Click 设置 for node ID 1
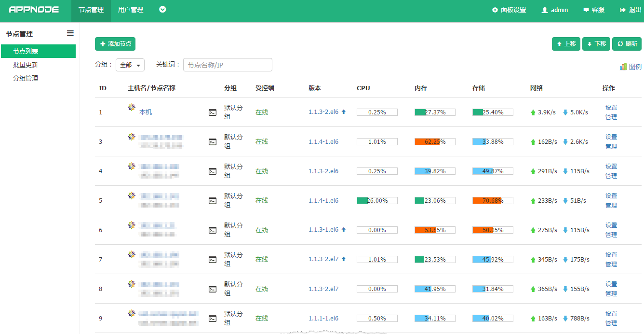 [x=611, y=108]
